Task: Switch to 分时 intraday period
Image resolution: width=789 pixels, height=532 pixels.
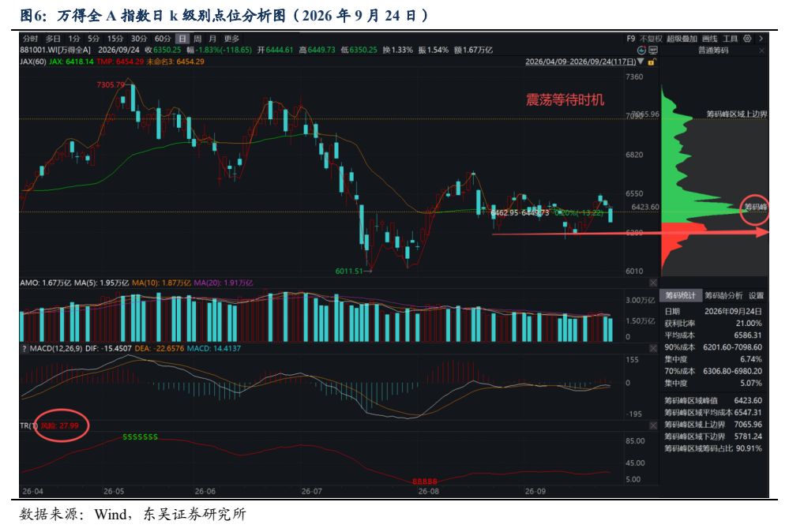Action: [30, 39]
